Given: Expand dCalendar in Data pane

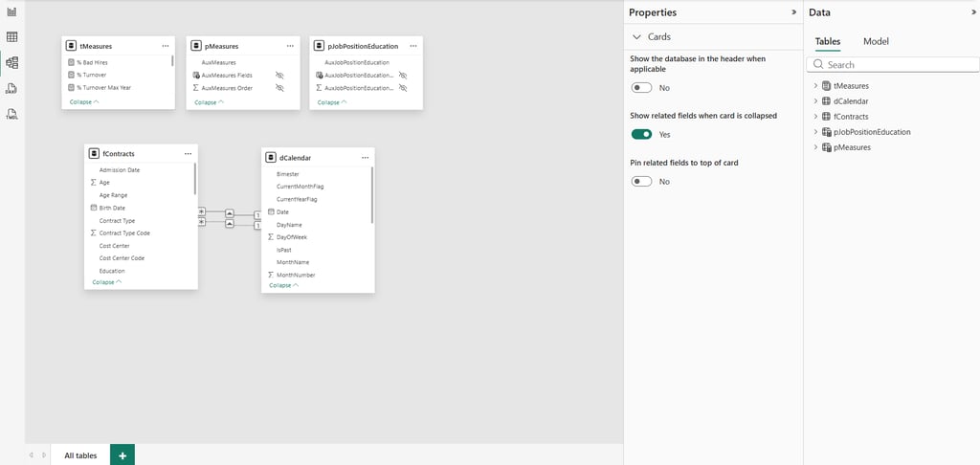Looking at the screenshot, I should 815,100.
